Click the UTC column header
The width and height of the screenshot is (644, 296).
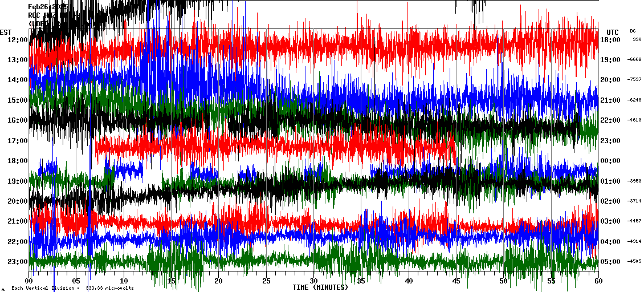pyautogui.click(x=613, y=32)
